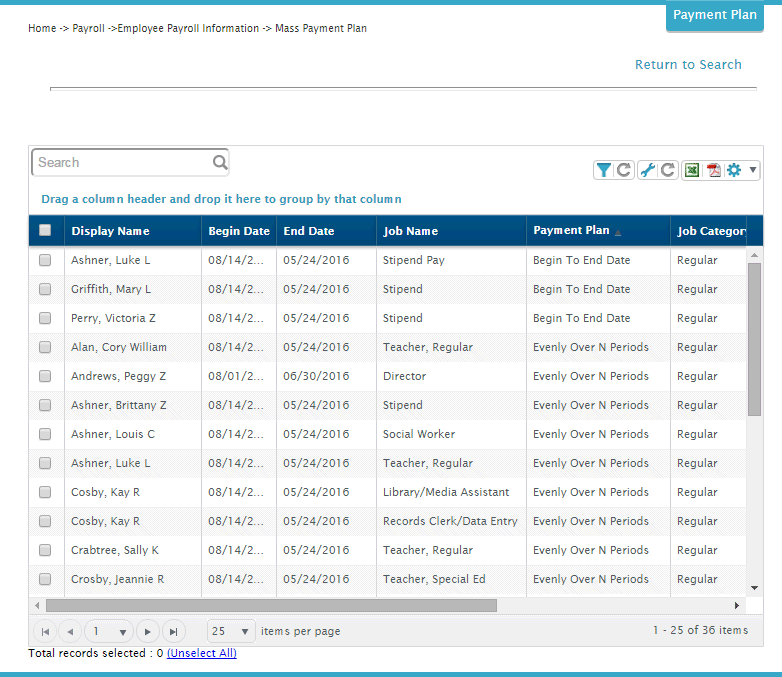Click the Payment Plan tab
This screenshot has width=782, height=677.
coord(714,16)
